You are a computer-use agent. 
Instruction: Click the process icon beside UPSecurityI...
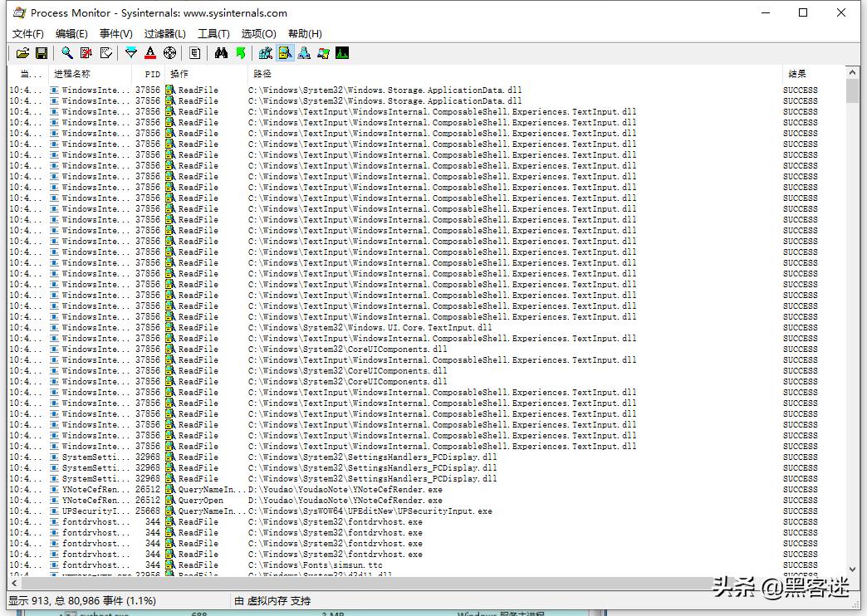click(54, 511)
